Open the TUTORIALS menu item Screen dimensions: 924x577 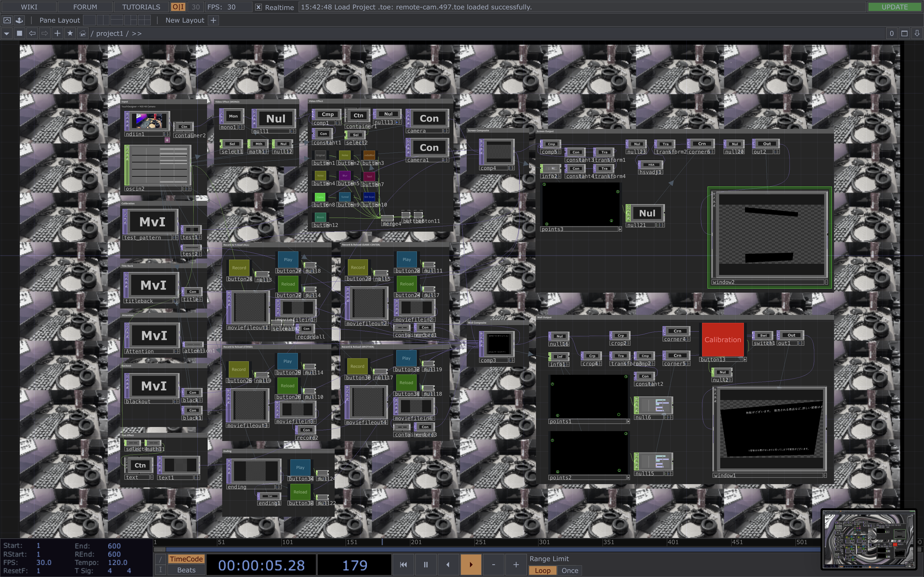click(141, 7)
